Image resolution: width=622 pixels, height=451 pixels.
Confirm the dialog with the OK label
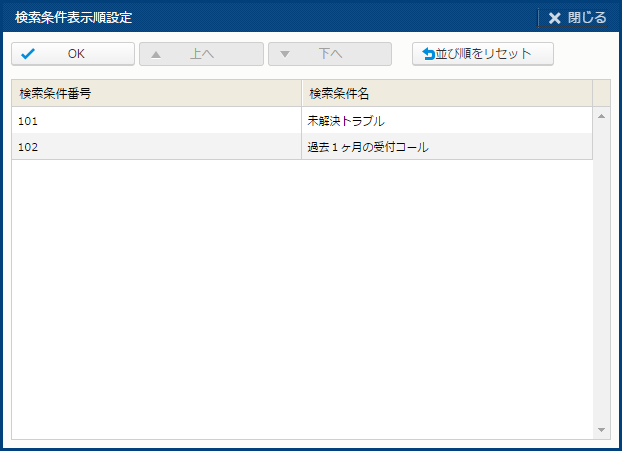point(76,54)
